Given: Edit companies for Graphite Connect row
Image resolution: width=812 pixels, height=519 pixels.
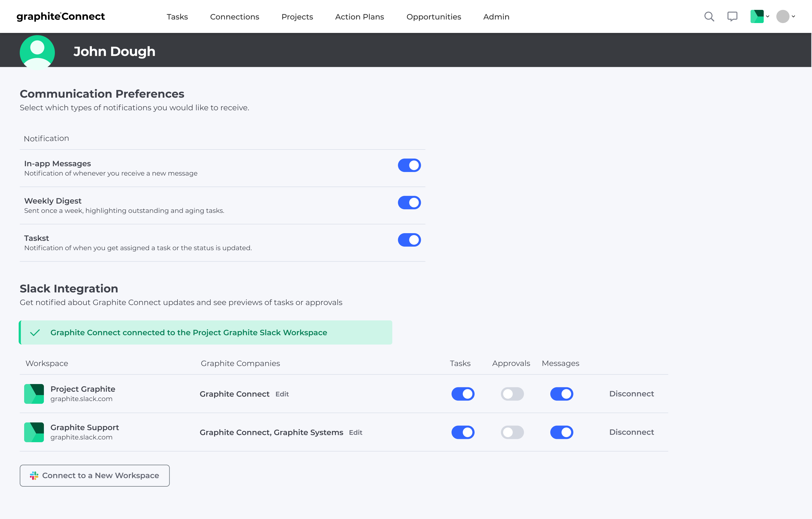Looking at the screenshot, I should pyautogui.click(x=282, y=394).
